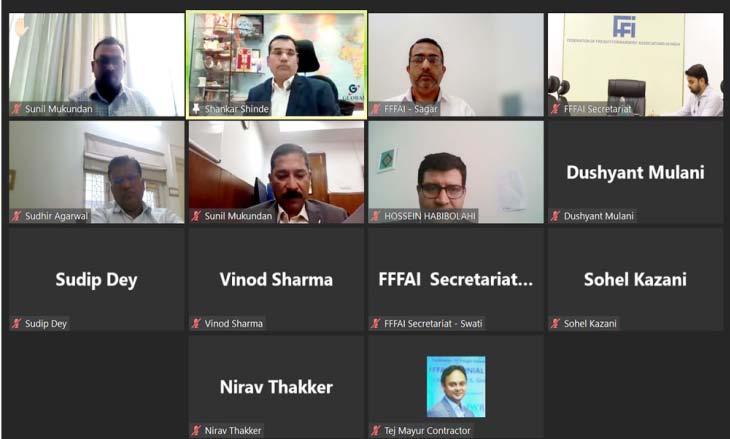Click muted mic icon beside HOSSEIN HABIBOLAHI
The image size is (730, 439).
tap(376, 216)
